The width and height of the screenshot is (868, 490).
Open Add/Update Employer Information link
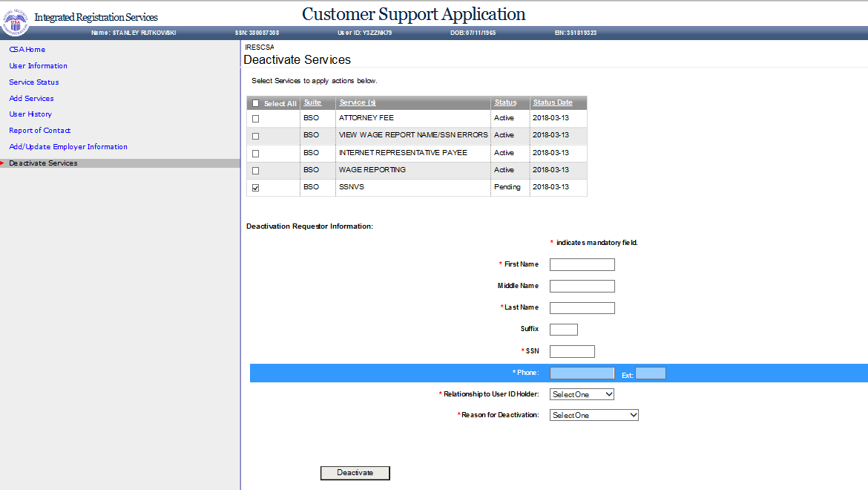[x=68, y=147]
